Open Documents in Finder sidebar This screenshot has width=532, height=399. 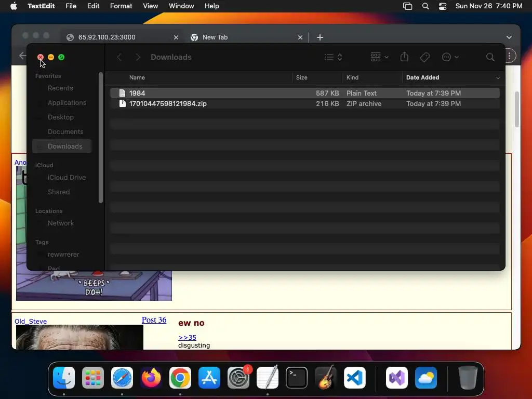65,131
